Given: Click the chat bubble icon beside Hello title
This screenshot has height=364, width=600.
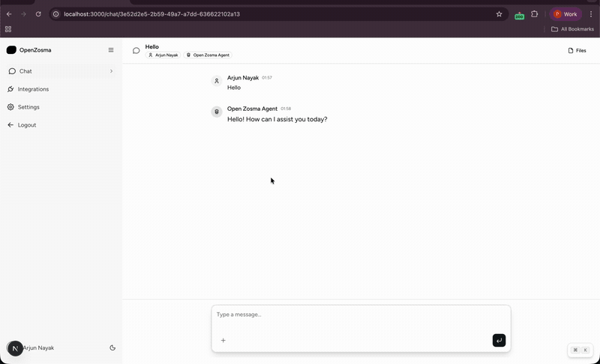Looking at the screenshot, I should (x=136, y=51).
